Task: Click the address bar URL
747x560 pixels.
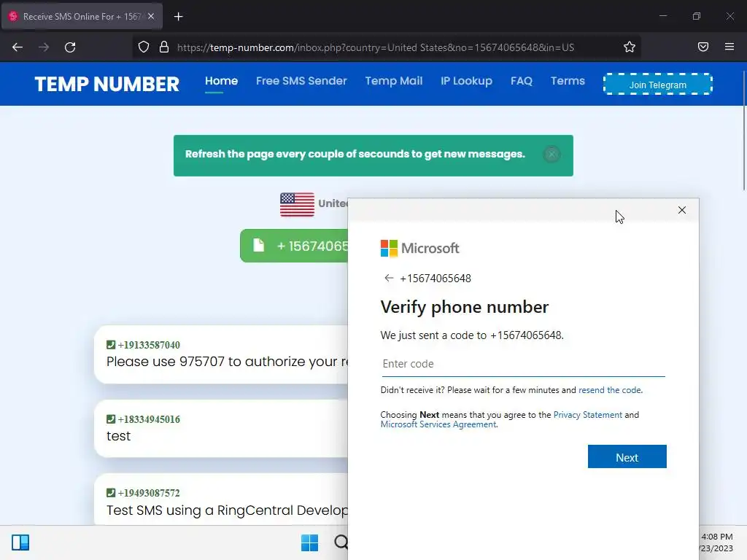Action: 376,47
